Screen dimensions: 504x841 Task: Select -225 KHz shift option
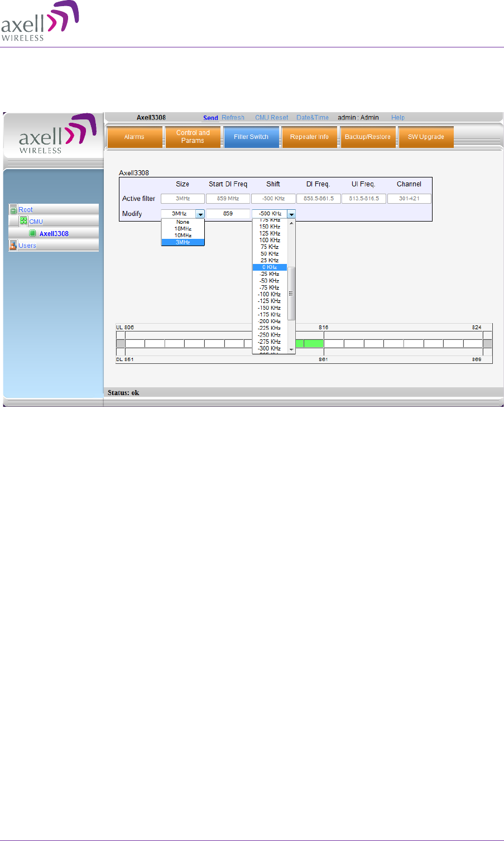click(270, 328)
